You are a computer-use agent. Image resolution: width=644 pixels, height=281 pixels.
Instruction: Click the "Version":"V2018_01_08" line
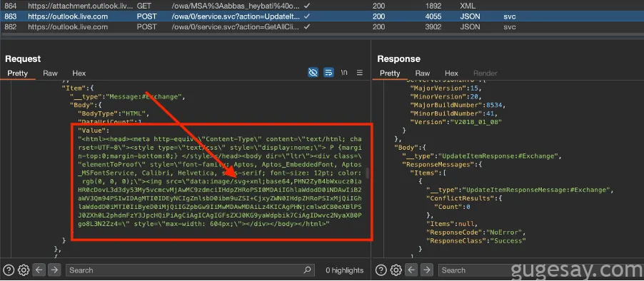456,122
